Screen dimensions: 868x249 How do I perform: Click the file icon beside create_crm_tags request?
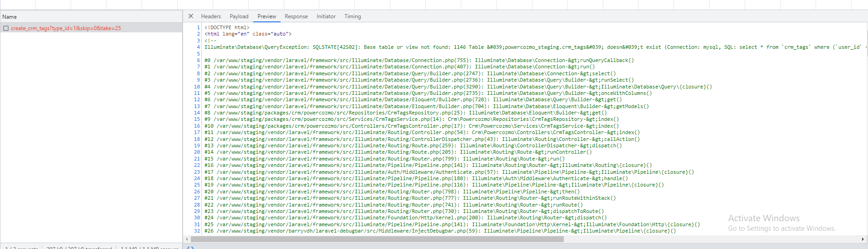click(x=6, y=28)
